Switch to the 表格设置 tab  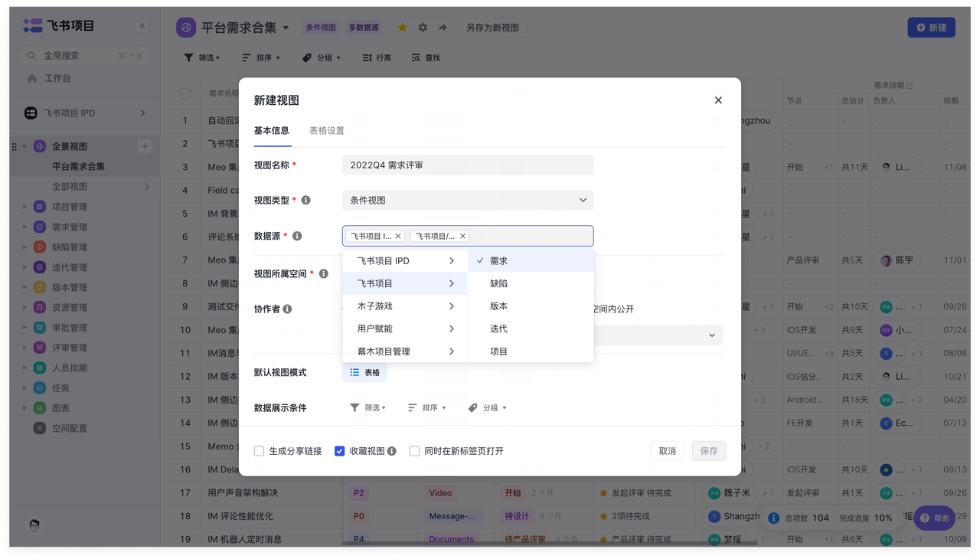327,131
